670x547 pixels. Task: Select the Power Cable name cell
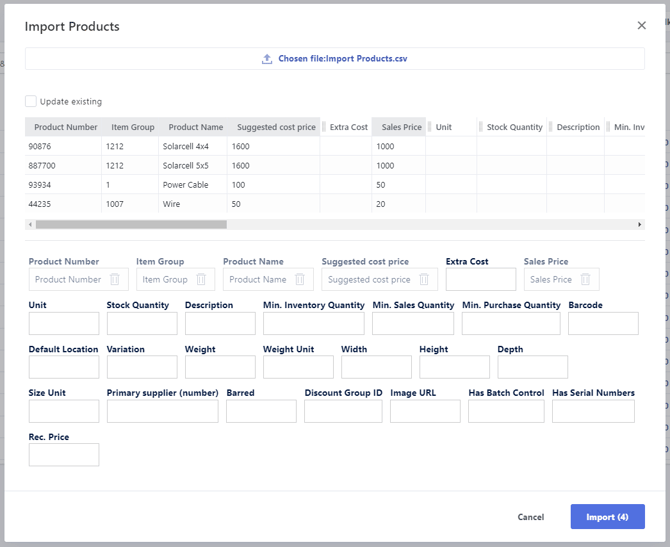click(193, 185)
